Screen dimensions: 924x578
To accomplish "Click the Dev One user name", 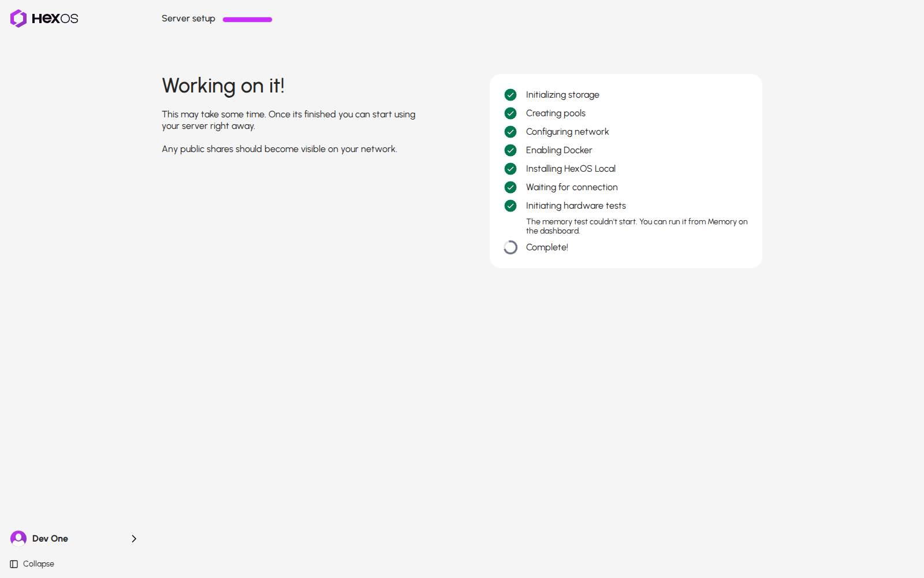I will pyautogui.click(x=50, y=539).
